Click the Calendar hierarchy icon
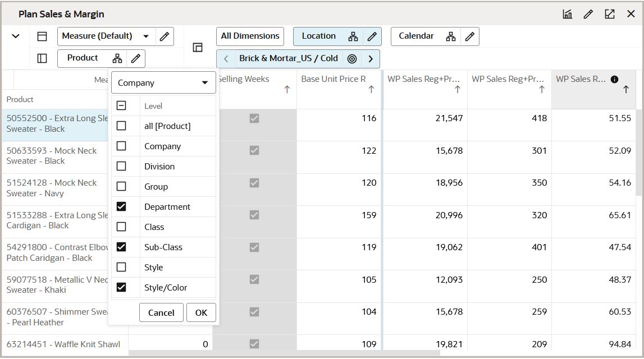 tap(450, 36)
